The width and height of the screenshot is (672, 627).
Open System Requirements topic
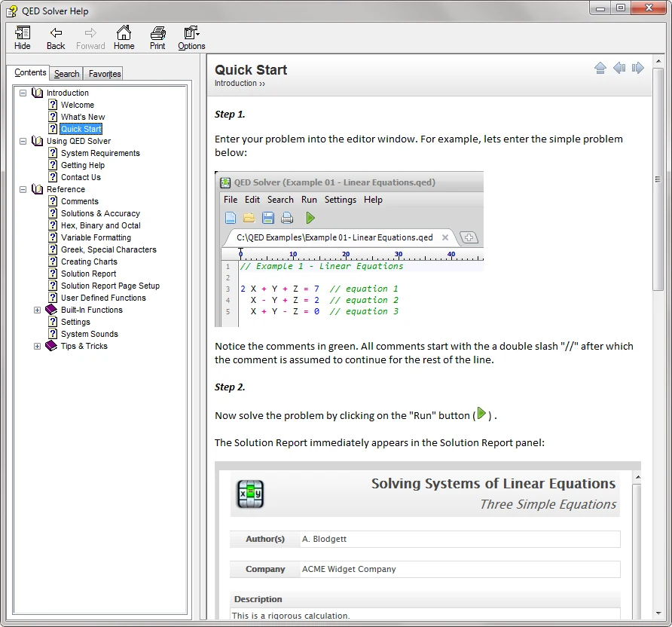coord(100,153)
